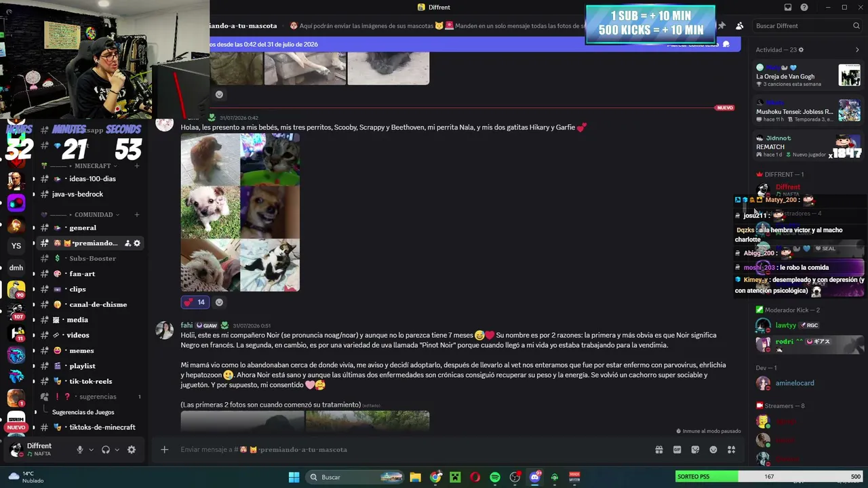Show pinned messages for this channel
This screenshot has height=488, width=868.
pos(722,26)
